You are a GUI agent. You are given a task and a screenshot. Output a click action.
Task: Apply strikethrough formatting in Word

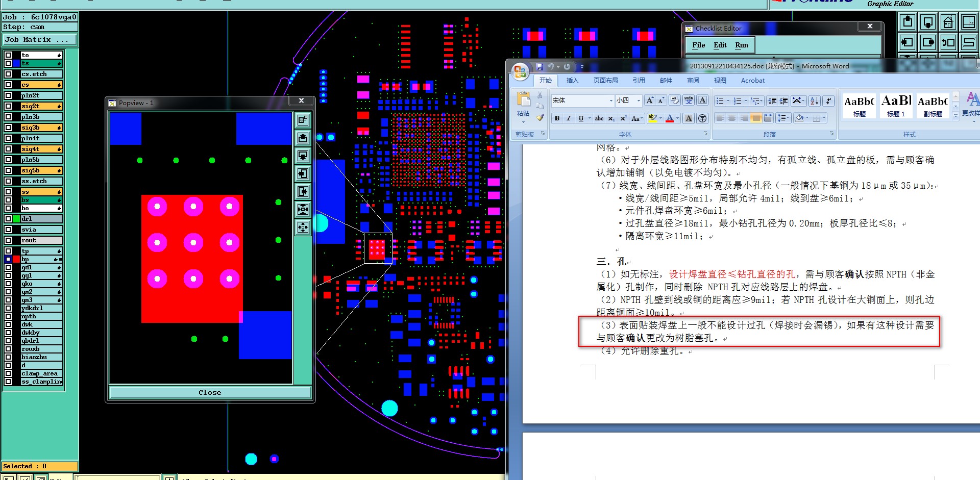(x=599, y=118)
